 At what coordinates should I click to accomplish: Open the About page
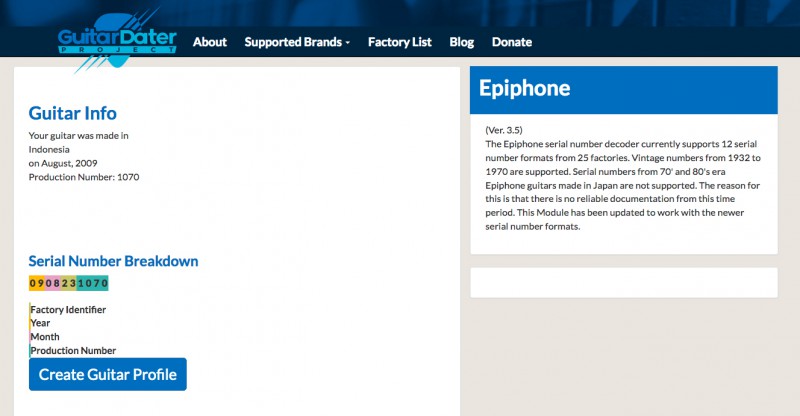pos(210,42)
